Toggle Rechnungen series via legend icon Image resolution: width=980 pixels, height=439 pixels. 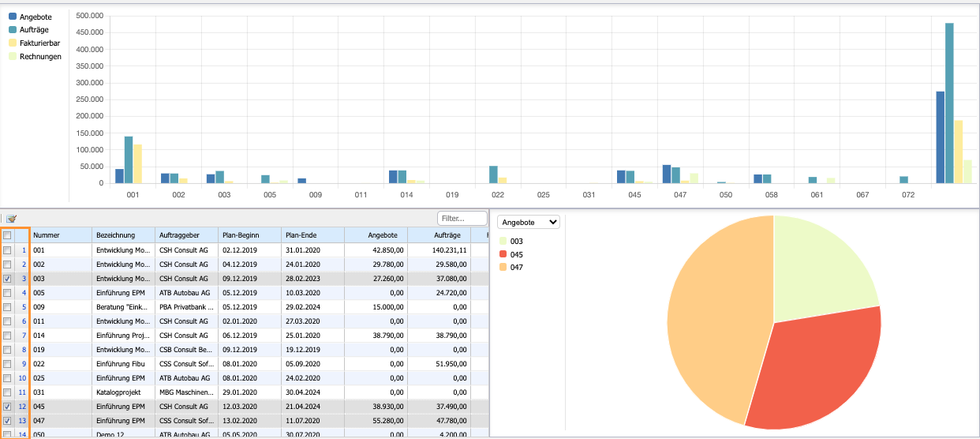(x=13, y=56)
